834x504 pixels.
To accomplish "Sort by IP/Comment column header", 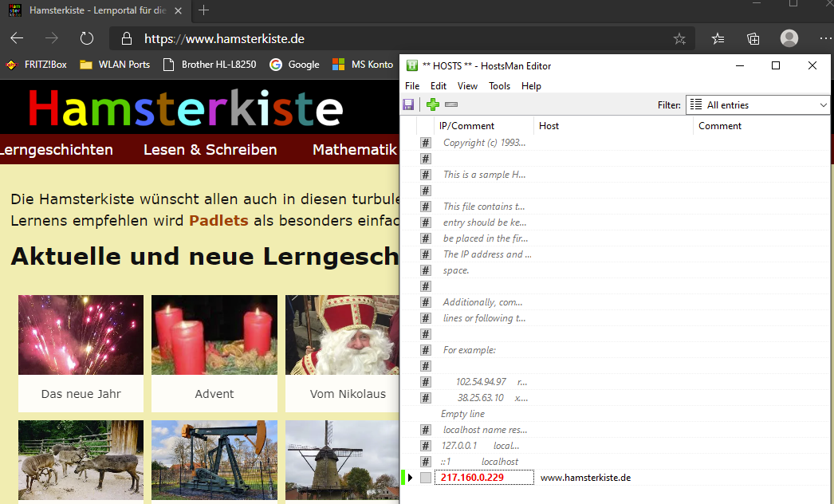I will point(467,126).
